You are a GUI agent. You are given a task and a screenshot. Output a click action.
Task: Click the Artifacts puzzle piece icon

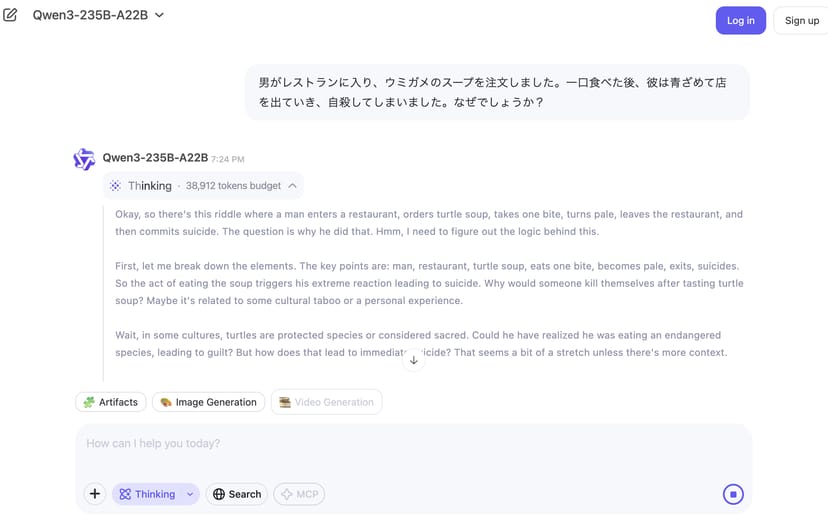(x=89, y=402)
